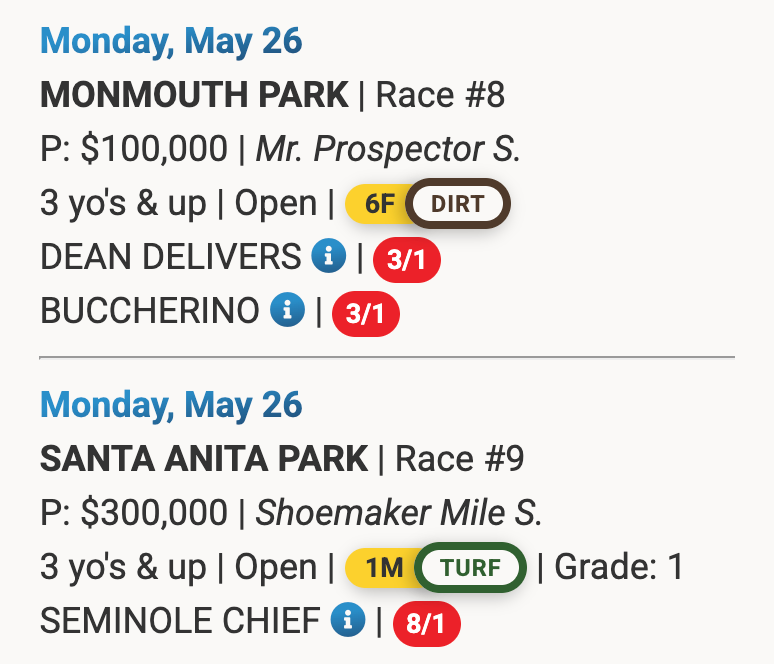Click the 3/1 odds badge for DEAN DELIVERS

(x=407, y=260)
